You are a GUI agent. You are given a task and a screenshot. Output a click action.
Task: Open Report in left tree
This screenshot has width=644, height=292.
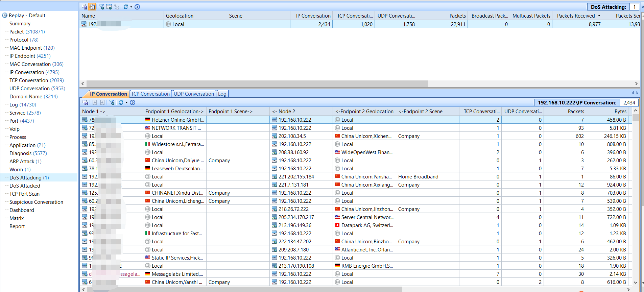17,226
